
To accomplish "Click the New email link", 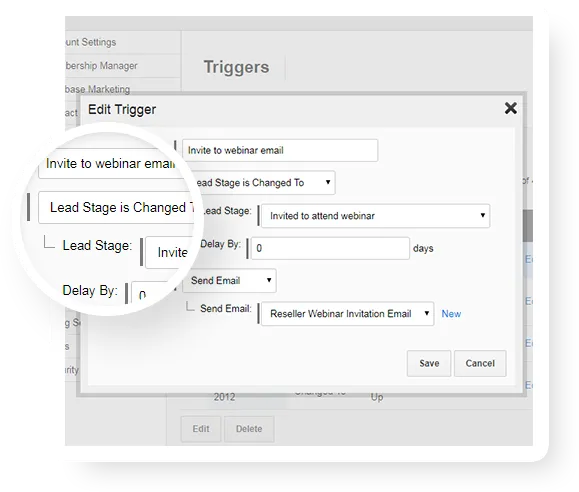I will [451, 314].
